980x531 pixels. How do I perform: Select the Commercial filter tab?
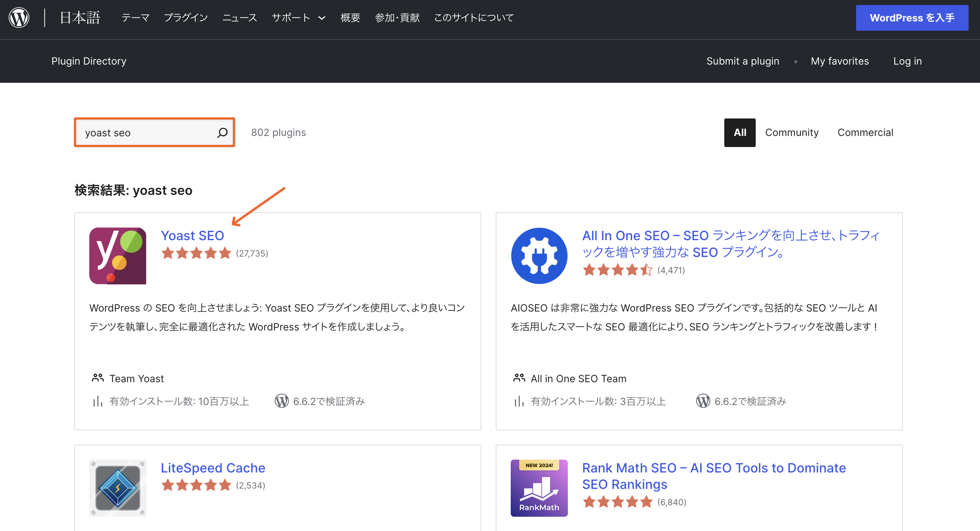click(x=865, y=133)
